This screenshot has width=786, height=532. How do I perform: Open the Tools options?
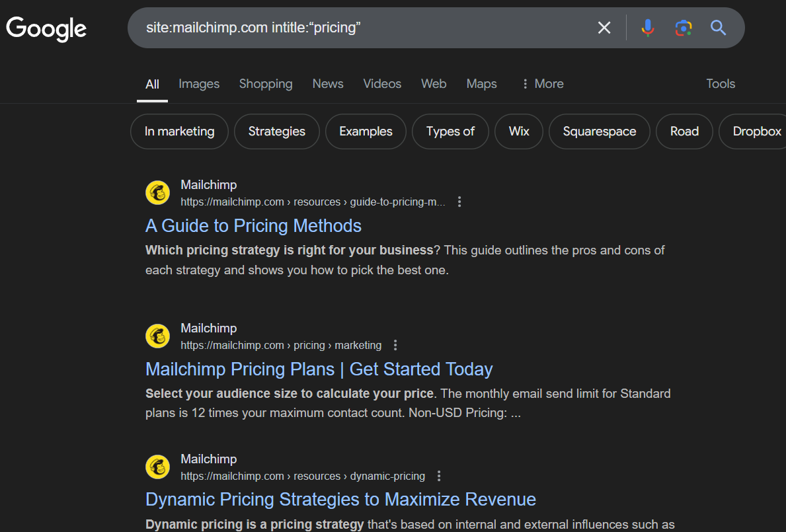(x=721, y=84)
